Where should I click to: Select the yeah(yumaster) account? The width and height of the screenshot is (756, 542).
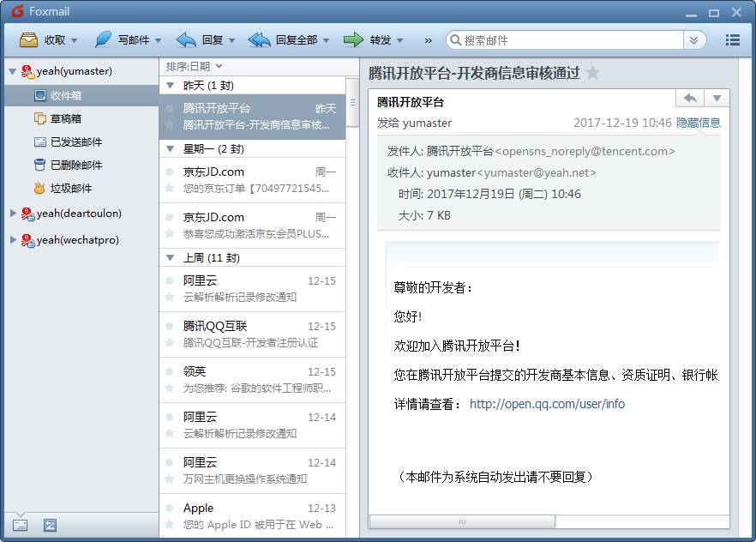click(75, 71)
